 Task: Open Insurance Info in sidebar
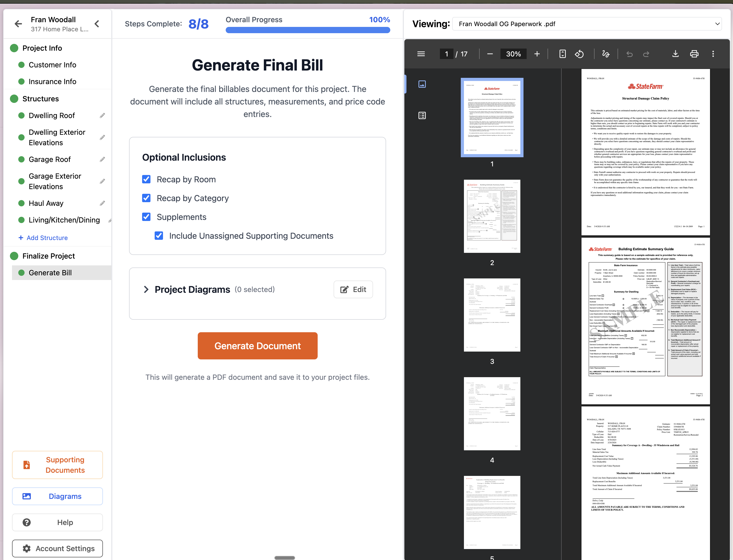(52, 82)
